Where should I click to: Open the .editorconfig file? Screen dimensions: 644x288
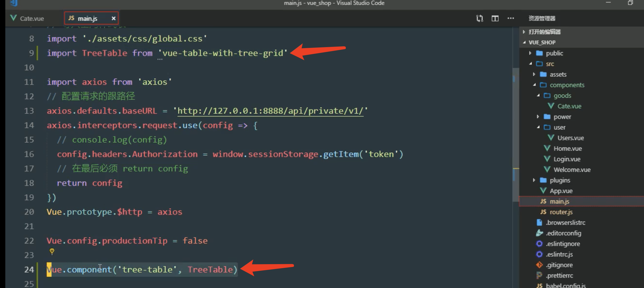pos(563,233)
